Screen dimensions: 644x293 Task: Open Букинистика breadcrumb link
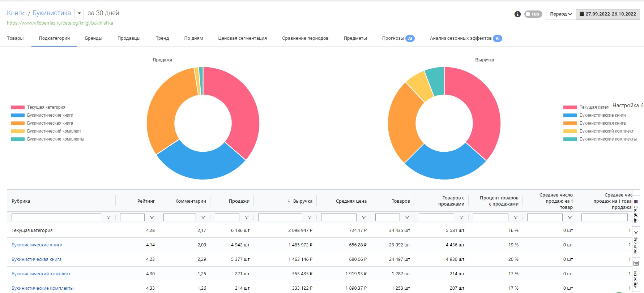click(x=52, y=13)
